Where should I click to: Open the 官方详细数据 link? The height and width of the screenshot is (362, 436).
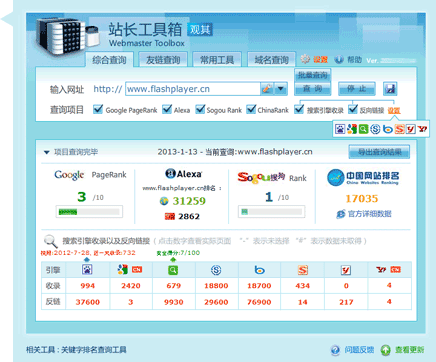pyautogui.click(x=369, y=214)
